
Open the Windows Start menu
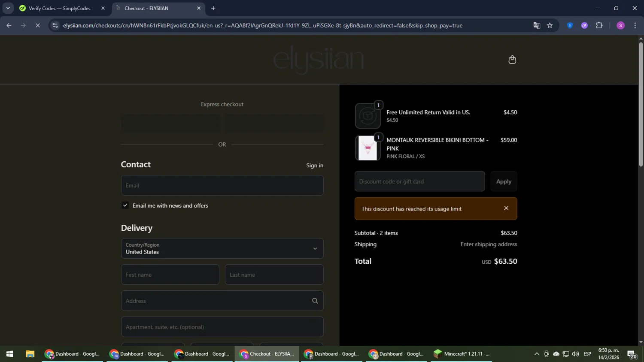(9, 354)
